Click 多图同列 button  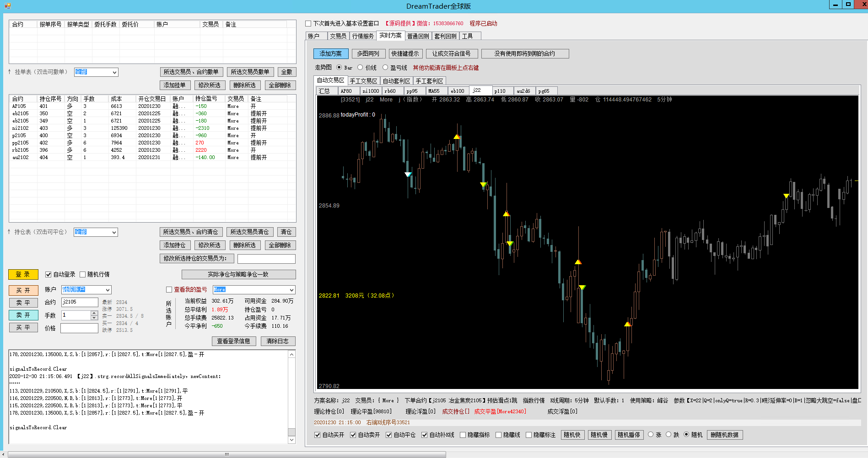pyautogui.click(x=368, y=53)
